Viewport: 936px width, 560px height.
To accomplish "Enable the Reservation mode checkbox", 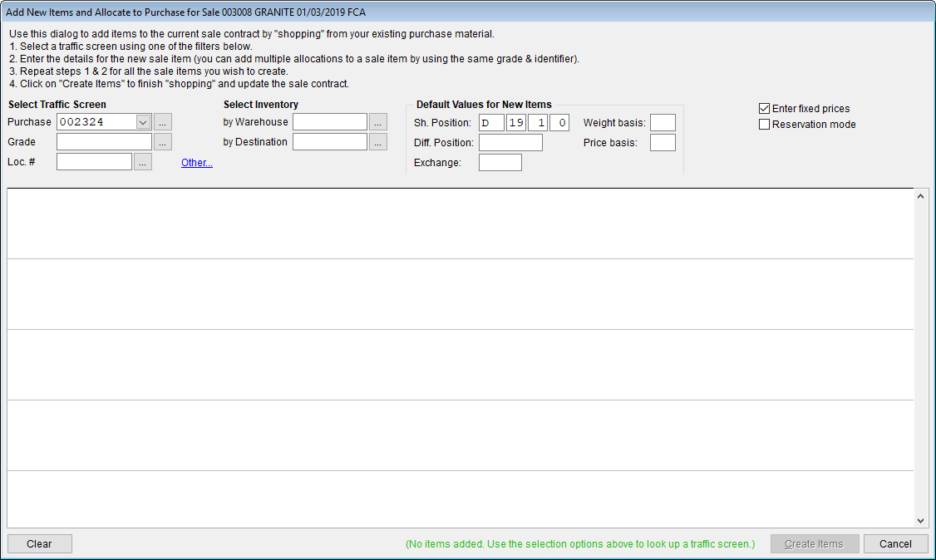I will (x=764, y=125).
